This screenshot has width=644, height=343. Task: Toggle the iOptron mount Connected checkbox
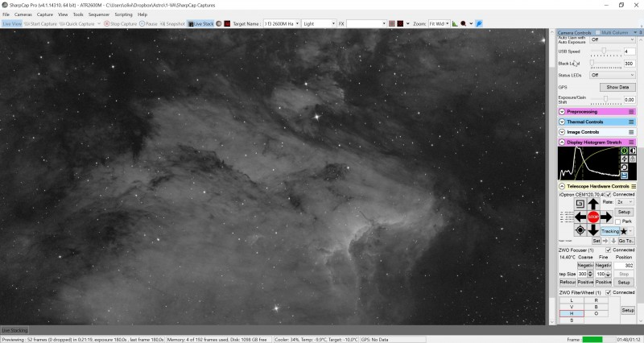(609, 194)
